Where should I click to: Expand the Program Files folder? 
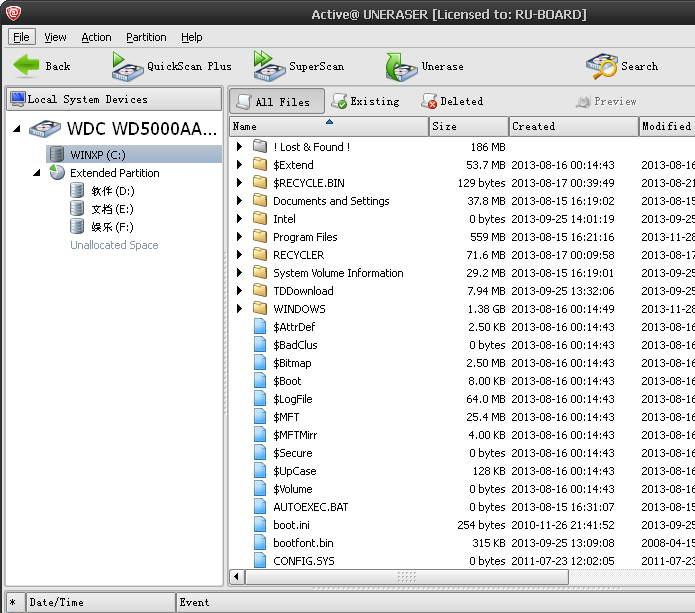click(x=239, y=237)
